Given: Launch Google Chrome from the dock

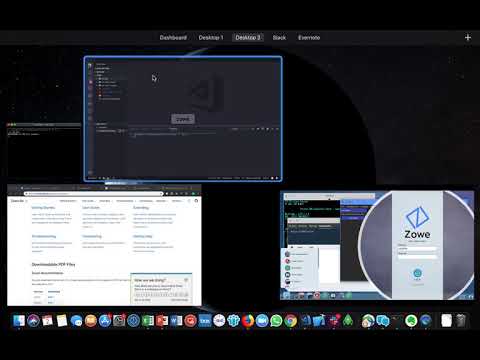Looking at the screenshot, I should click(x=291, y=321).
